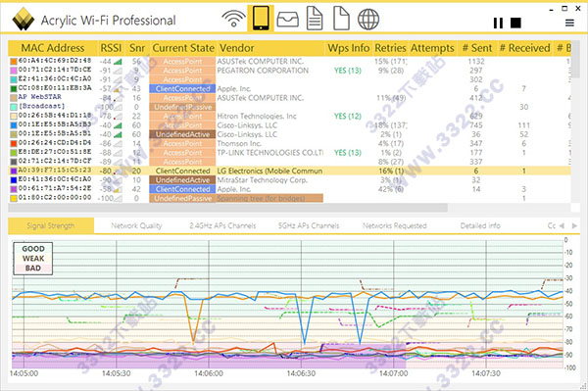Click the blank page scripts icon
588x391 pixels.
(341, 19)
